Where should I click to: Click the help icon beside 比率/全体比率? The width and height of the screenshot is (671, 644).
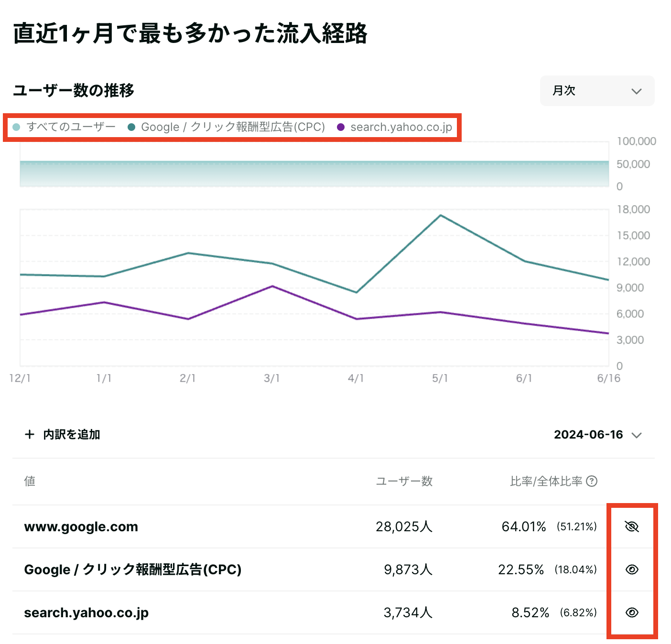(592, 481)
